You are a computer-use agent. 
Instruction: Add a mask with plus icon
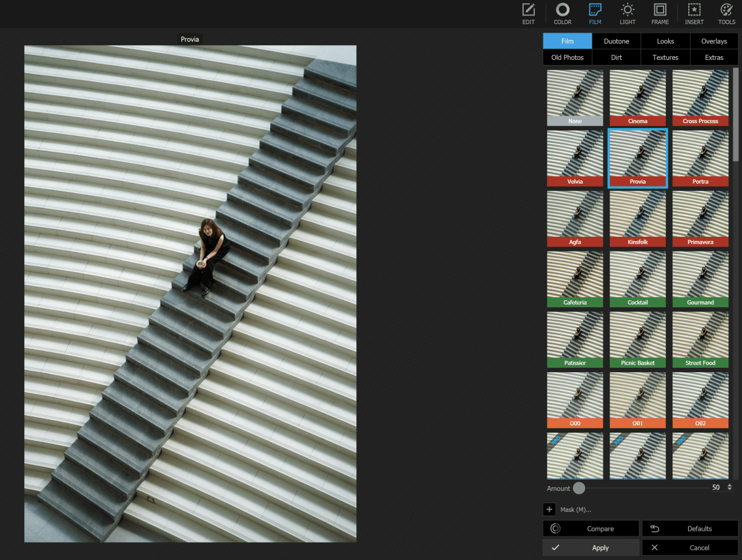(x=549, y=509)
